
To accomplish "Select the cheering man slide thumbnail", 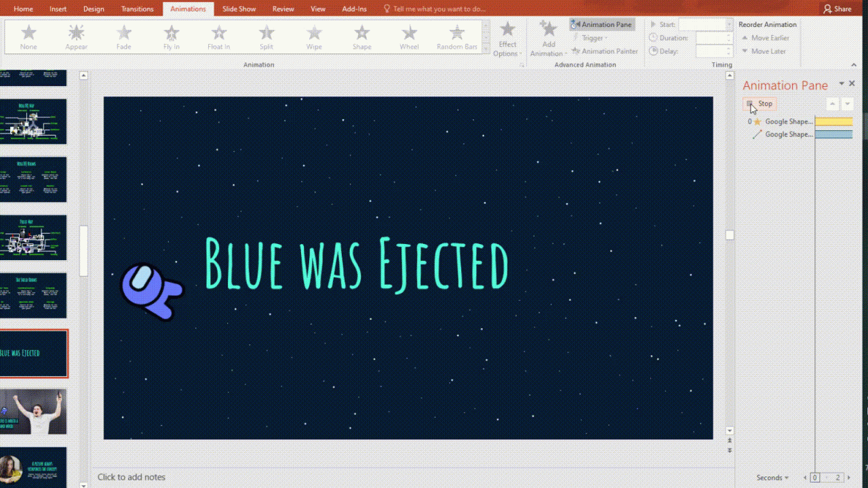I will [34, 411].
